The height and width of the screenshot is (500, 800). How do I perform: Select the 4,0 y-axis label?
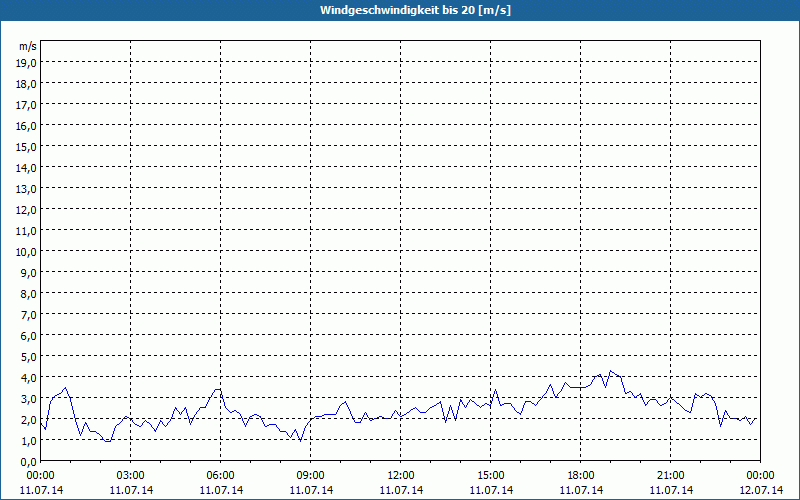29,378
